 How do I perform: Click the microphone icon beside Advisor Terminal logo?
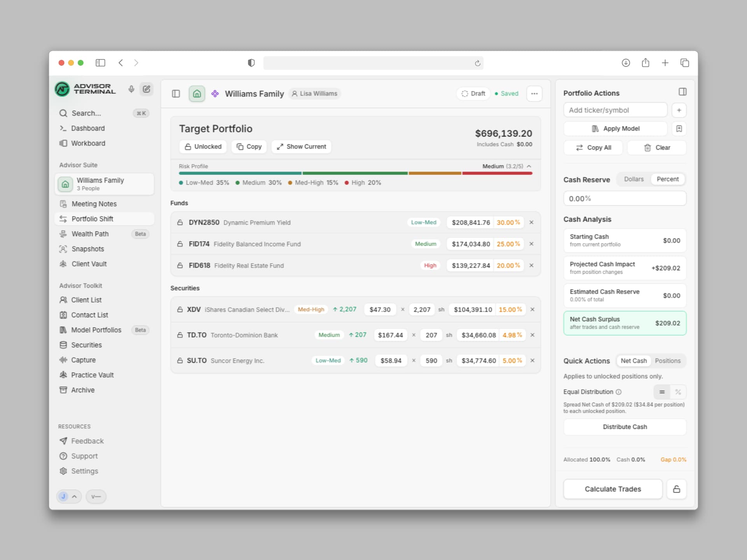point(132,89)
